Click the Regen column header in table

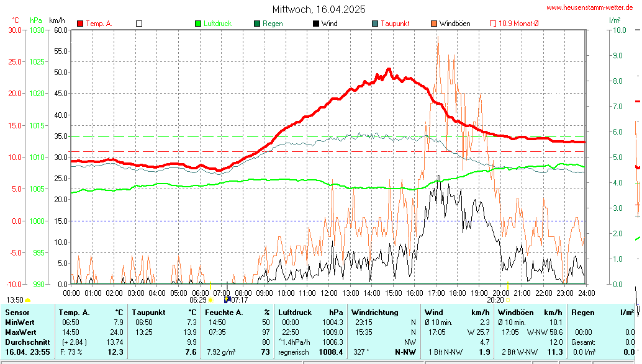pyautogui.click(x=582, y=313)
